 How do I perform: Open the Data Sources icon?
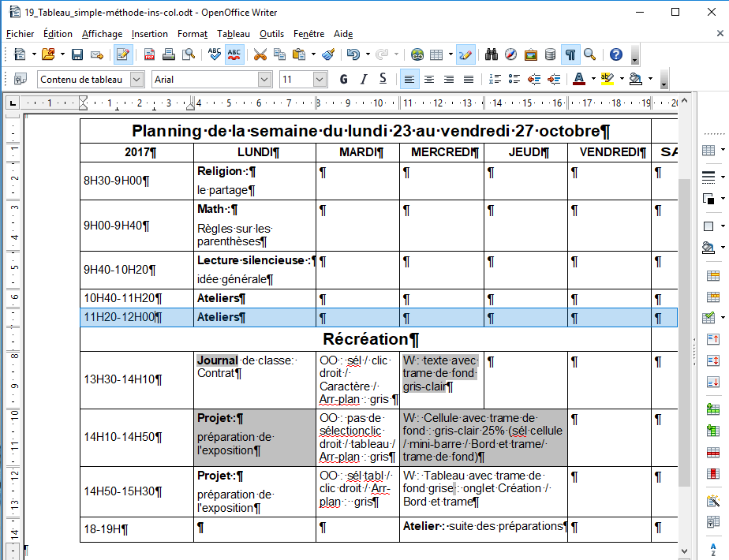[x=550, y=55]
